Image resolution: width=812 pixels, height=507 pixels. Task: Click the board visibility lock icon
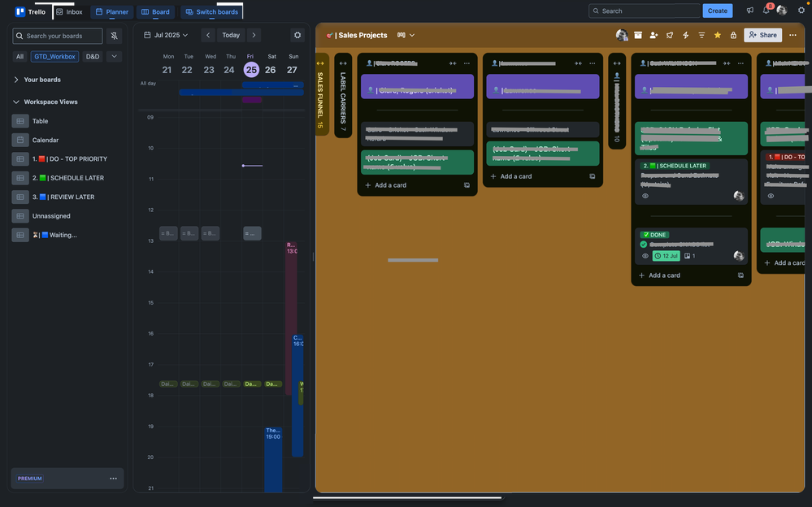(x=733, y=35)
